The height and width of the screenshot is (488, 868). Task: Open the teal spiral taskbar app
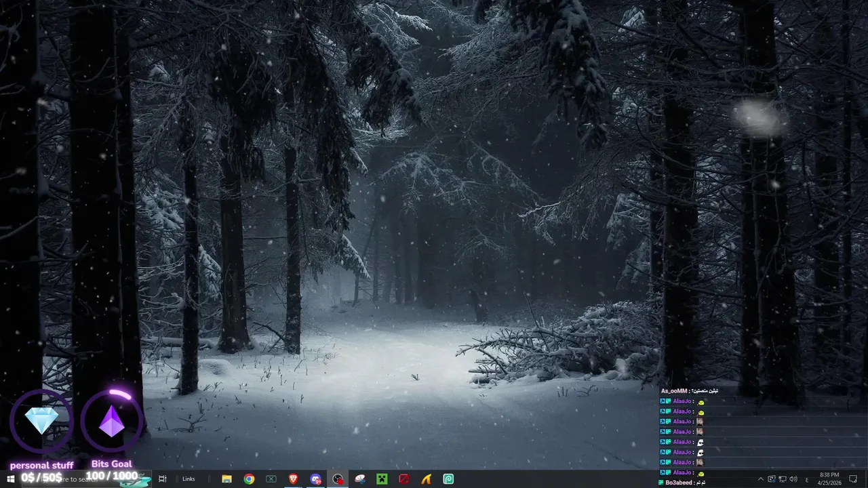pyautogui.click(x=448, y=479)
